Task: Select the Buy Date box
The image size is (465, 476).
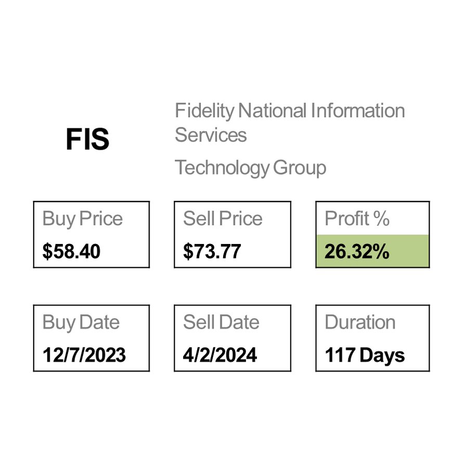Action: (91, 338)
